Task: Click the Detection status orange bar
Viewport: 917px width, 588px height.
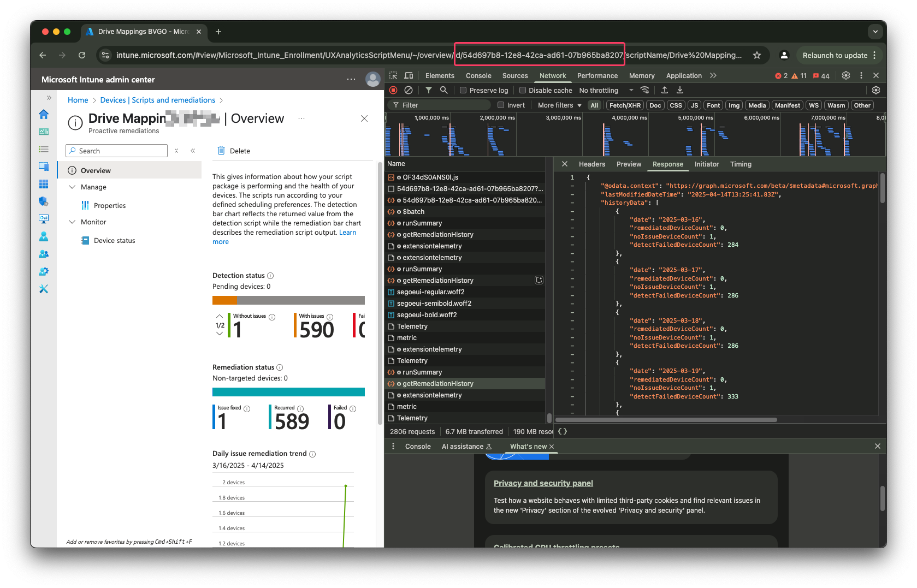Action: (x=224, y=300)
